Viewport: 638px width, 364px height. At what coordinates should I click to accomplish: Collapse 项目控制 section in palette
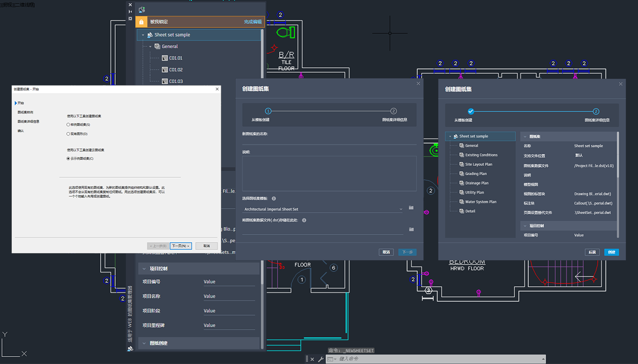click(x=145, y=269)
